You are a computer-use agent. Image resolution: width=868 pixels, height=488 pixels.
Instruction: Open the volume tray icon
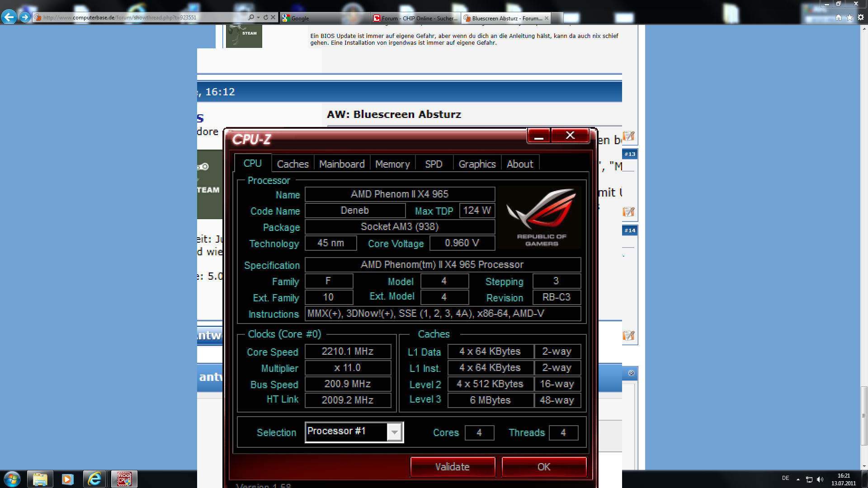(820, 479)
